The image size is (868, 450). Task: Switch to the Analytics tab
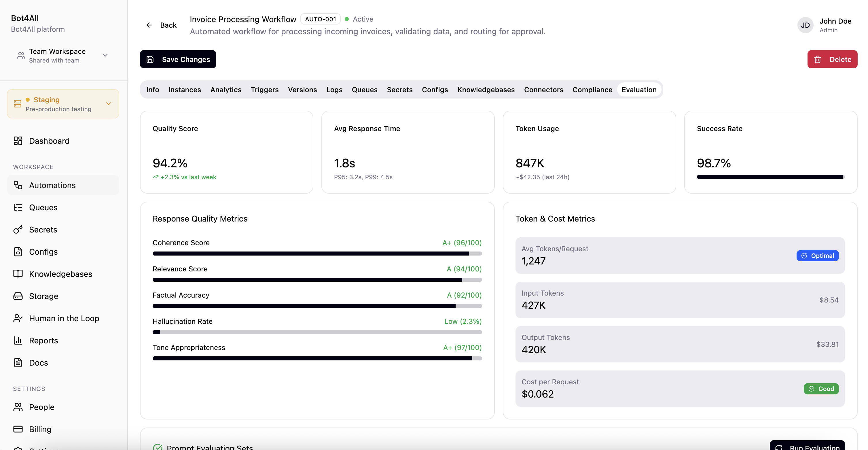click(226, 90)
